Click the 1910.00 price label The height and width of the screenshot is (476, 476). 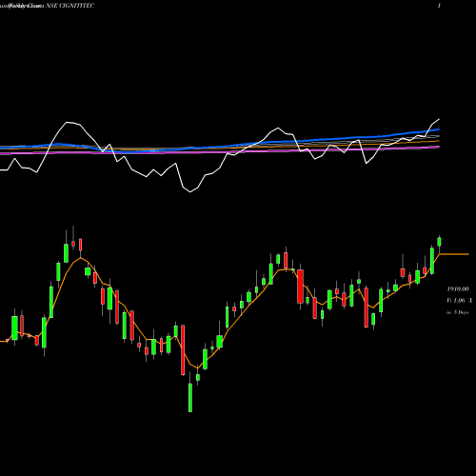(458, 289)
